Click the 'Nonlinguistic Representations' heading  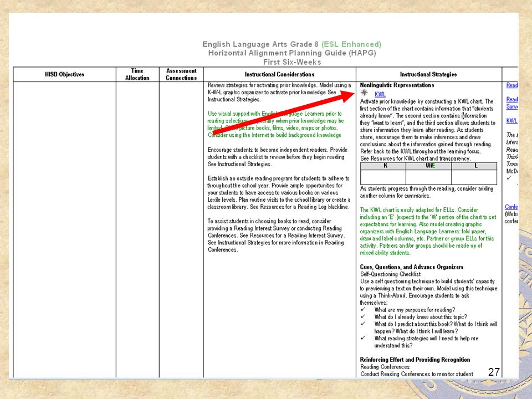click(397, 85)
